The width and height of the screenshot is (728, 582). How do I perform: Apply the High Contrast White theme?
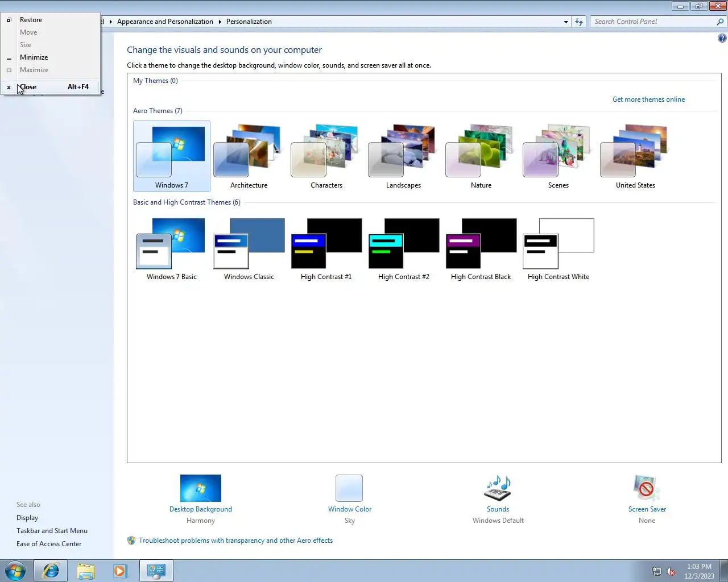[x=558, y=249]
